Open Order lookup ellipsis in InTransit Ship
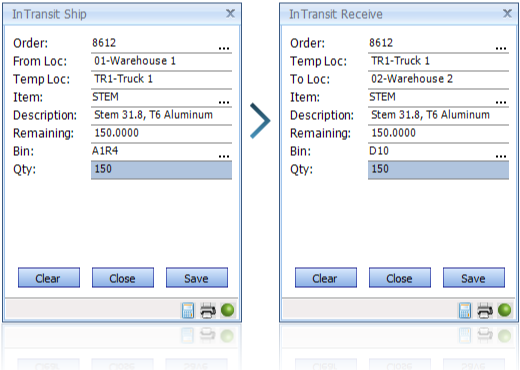The height and width of the screenshot is (370, 520). 224,48
